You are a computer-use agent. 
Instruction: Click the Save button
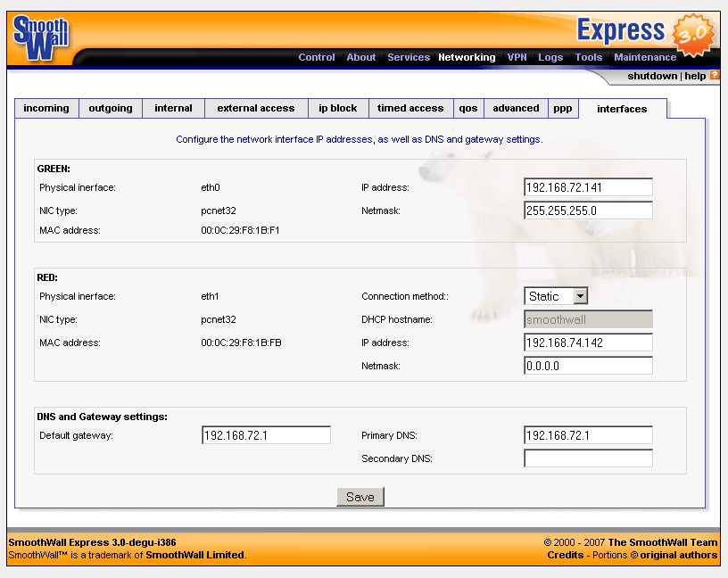coord(360,497)
